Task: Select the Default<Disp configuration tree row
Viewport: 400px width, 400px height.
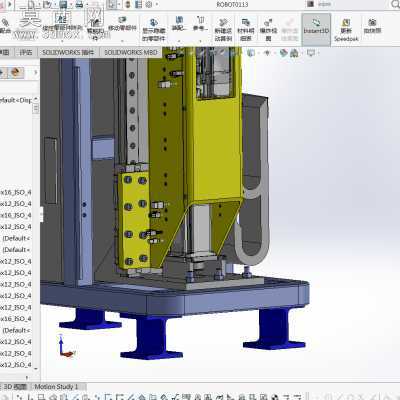Action: point(16,100)
